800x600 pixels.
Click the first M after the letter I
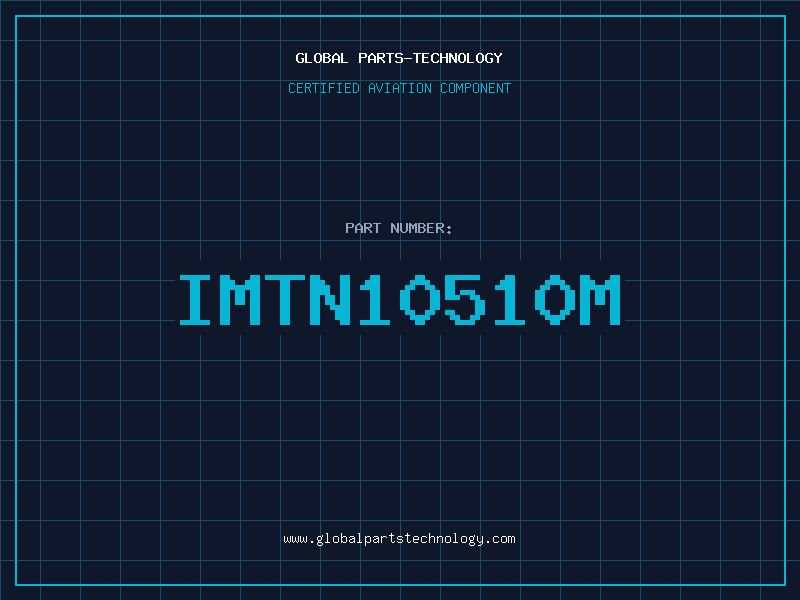coord(240,300)
